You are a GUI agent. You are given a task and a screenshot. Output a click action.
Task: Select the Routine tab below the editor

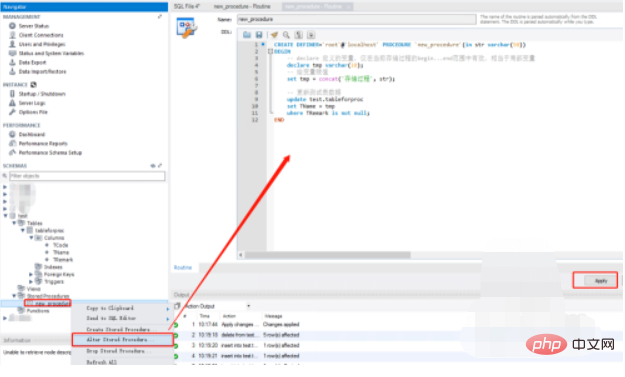tap(183, 267)
